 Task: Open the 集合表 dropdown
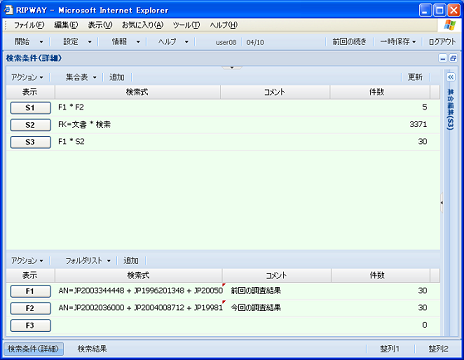[81, 77]
